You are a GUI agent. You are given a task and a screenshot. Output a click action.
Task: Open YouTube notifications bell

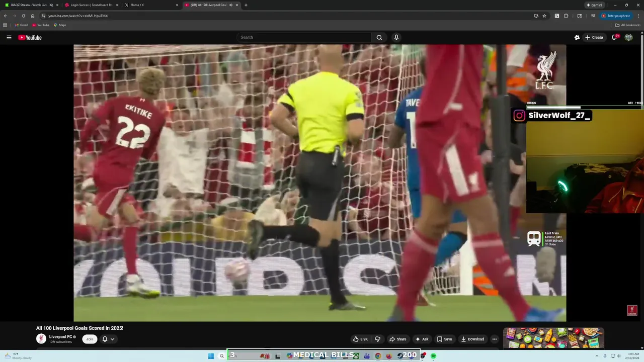tap(615, 37)
